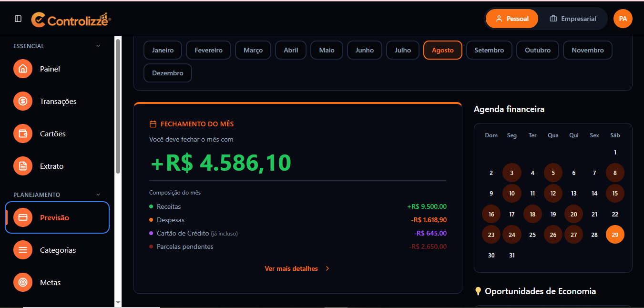This screenshot has width=644, height=308.
Task: Select the Setembro month tab
Action: coord(489,50)
